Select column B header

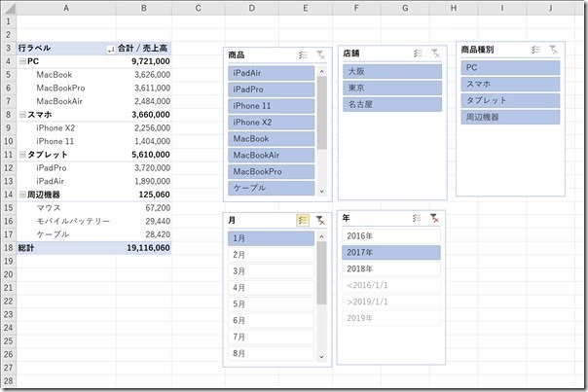[144, 8]
